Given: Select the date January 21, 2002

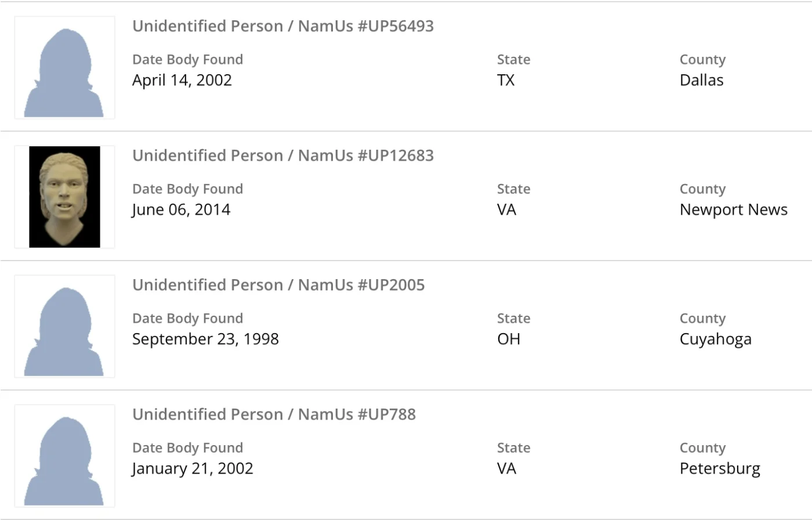Looking at the screenshot, I should click(193, 468).
